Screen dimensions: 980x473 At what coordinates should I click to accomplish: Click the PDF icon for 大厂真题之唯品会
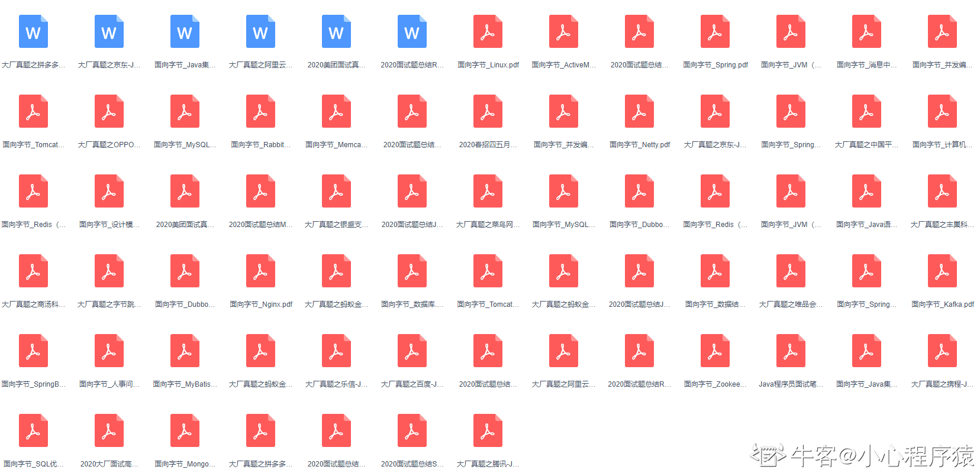click(791, 271)
